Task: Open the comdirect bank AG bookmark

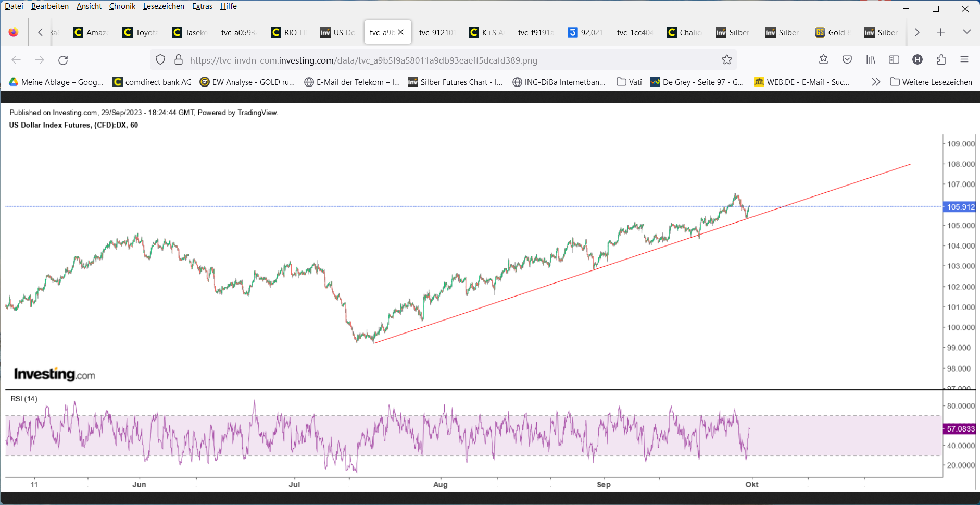Action: pos(152,82)
